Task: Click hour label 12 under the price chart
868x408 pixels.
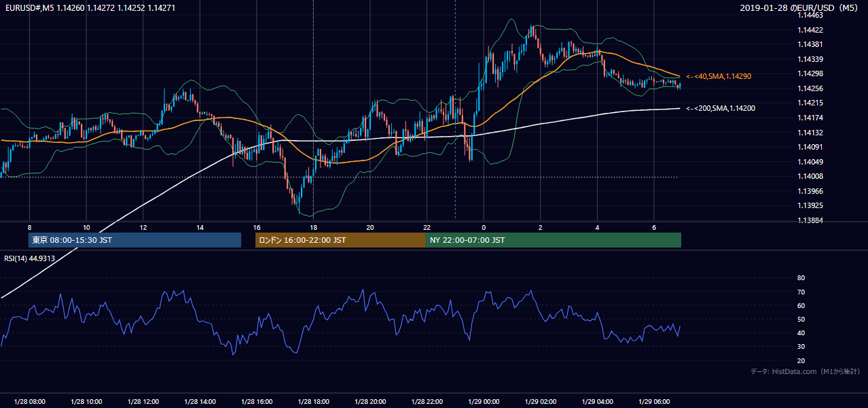Action: 143,228
